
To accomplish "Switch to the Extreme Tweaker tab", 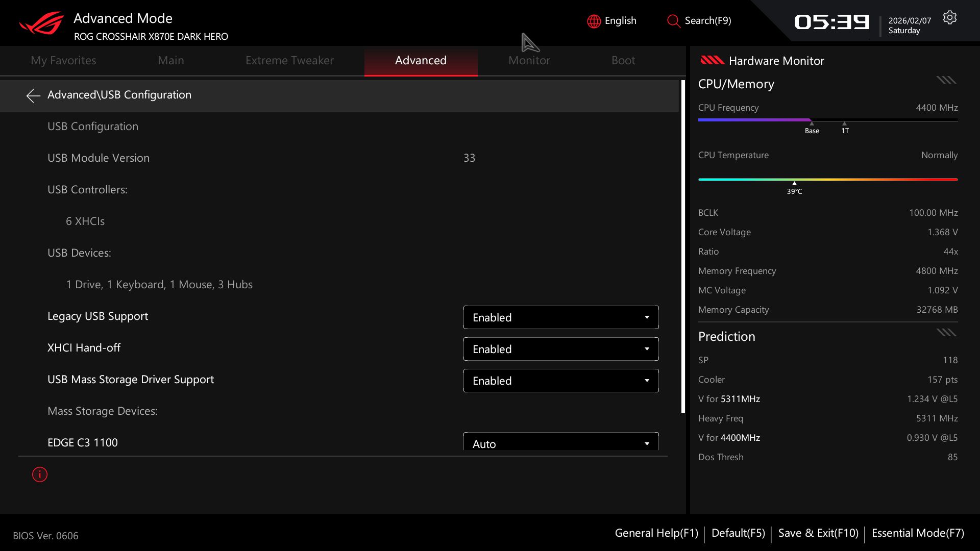I will pyautogui.click(x=289, y=60).
